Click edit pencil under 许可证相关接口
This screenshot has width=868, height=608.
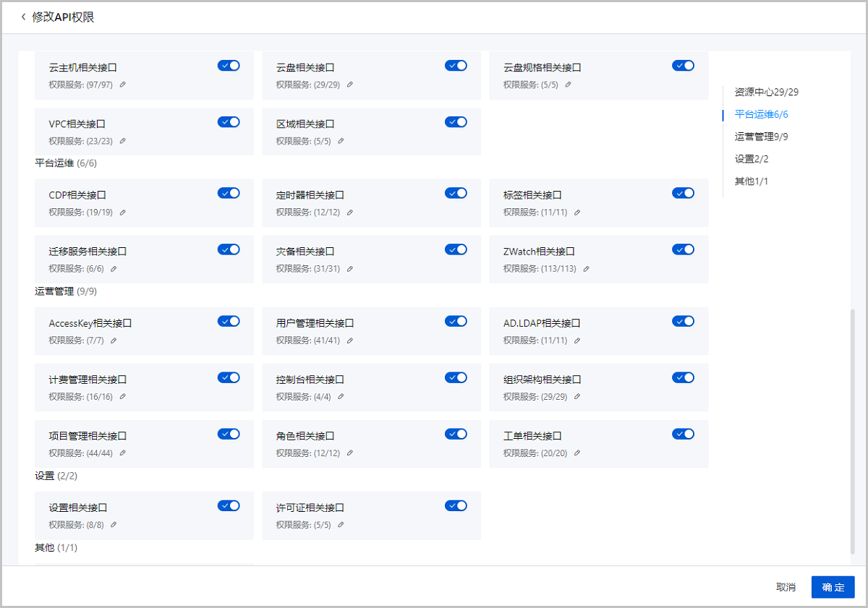point(341,525)
